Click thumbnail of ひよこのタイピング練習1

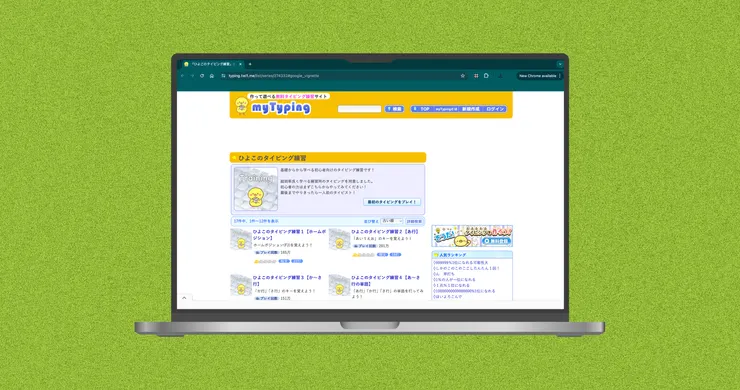(x=241, y=239)
